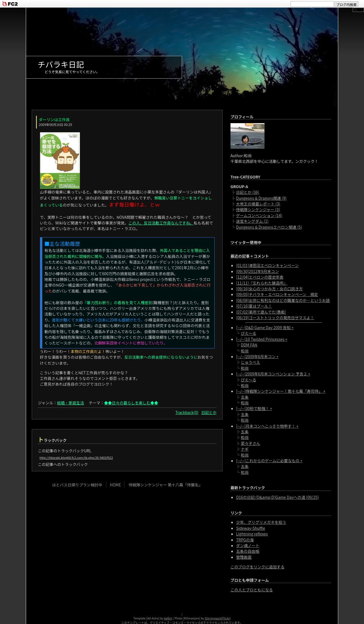Click the FC2 logo icon
This screenshot has width=364, height=624.
[10, 4]
